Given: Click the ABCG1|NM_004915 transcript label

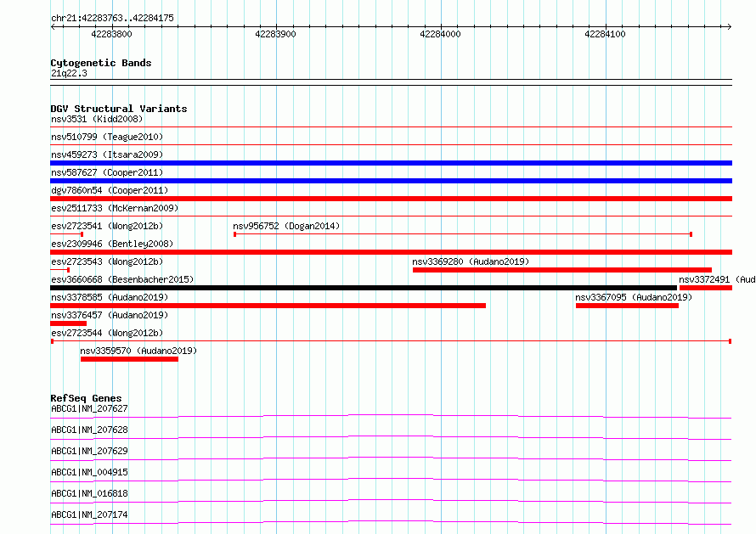Looking at the screenshot, I should 89,472.
